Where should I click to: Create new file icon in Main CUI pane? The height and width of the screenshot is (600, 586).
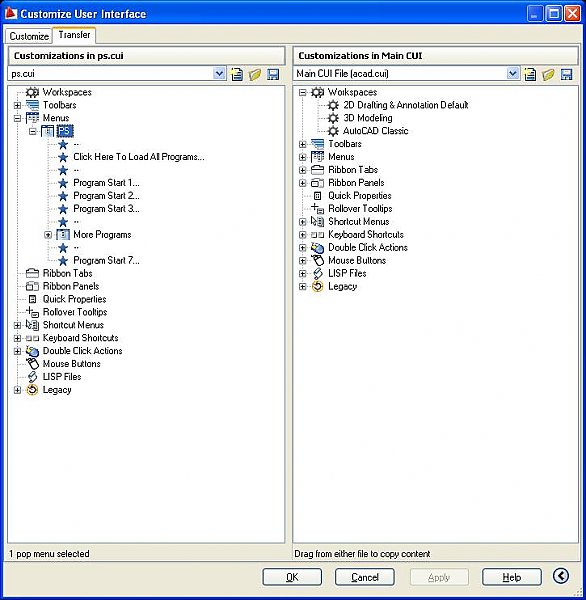point(530,74)
